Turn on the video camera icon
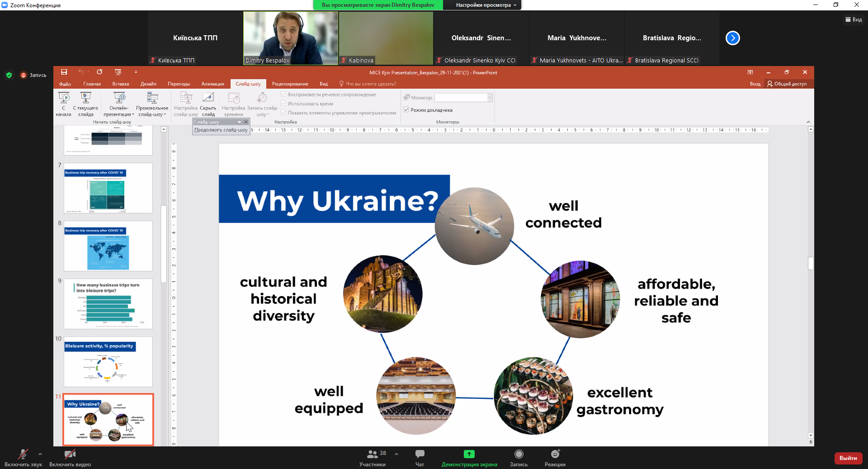This screenshot has height=469, width=868. [x=70, y=454]
